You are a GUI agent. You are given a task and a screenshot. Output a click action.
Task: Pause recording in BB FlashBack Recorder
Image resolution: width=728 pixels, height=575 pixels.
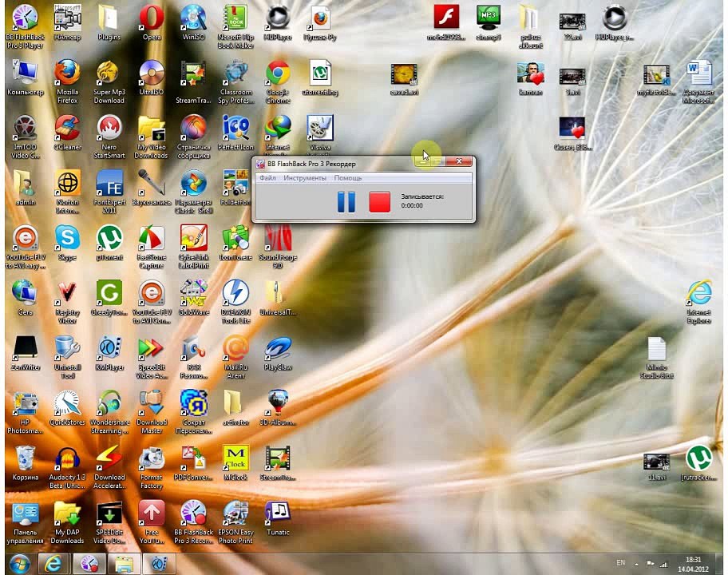346,202
